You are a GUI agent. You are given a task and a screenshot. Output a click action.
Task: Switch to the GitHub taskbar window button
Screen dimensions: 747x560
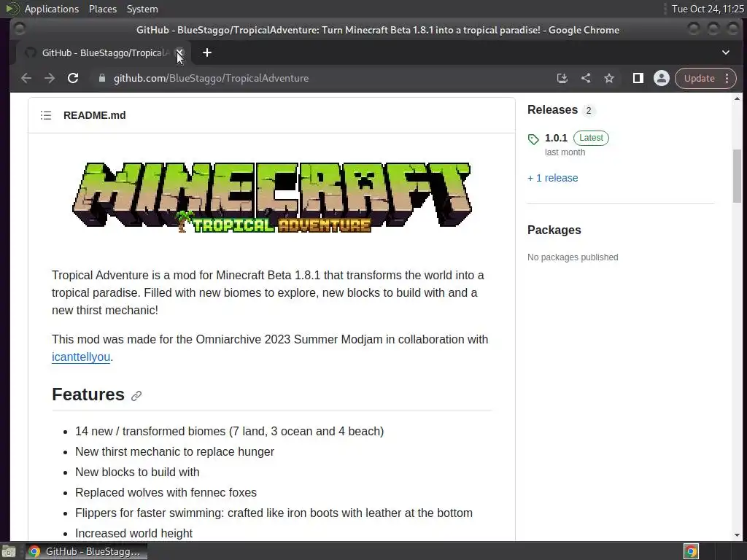point(86,551)
